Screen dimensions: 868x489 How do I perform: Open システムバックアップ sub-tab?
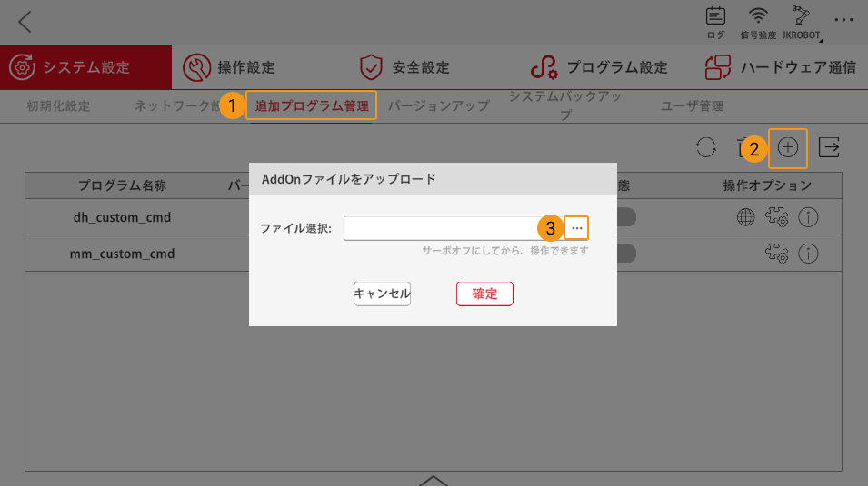tap(565, 105)
